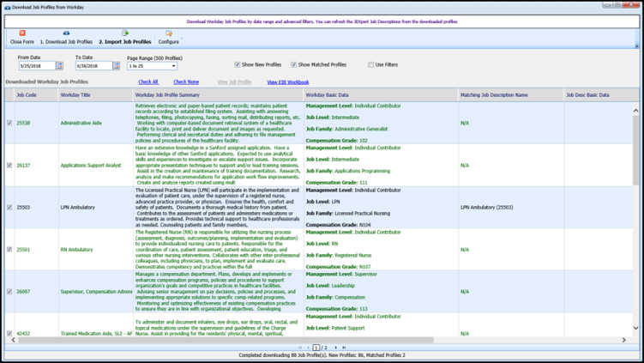The width and height of the screenshot is (644, 363).
Task: Toggle Show Matched Profiles checkbox
Action: pos(293,64)
